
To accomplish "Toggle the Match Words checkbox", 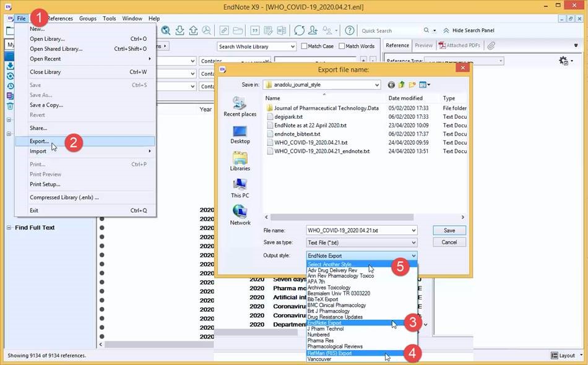I will tap(342, 46).
